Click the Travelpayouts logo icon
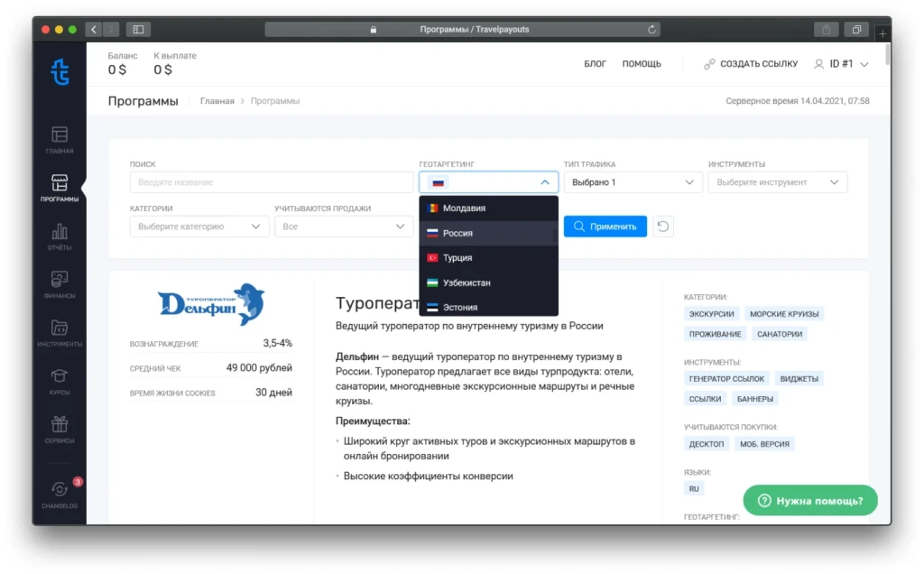This screenshot has width=924, height=574. click(60, 72)
